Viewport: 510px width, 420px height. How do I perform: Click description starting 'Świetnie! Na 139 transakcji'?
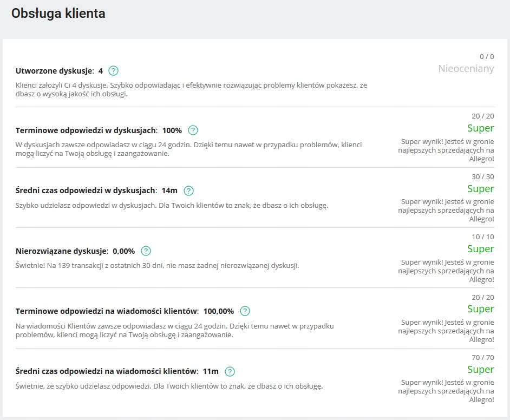coord(157,266)
